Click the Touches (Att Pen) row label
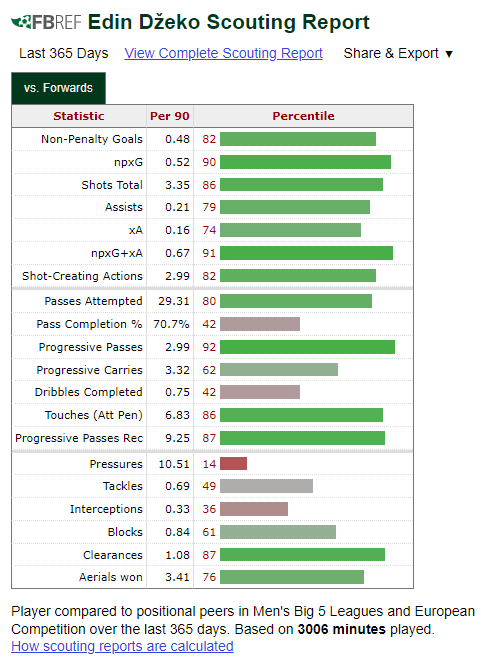This screenshot has height=668, width=481. [x=94, y=415]
